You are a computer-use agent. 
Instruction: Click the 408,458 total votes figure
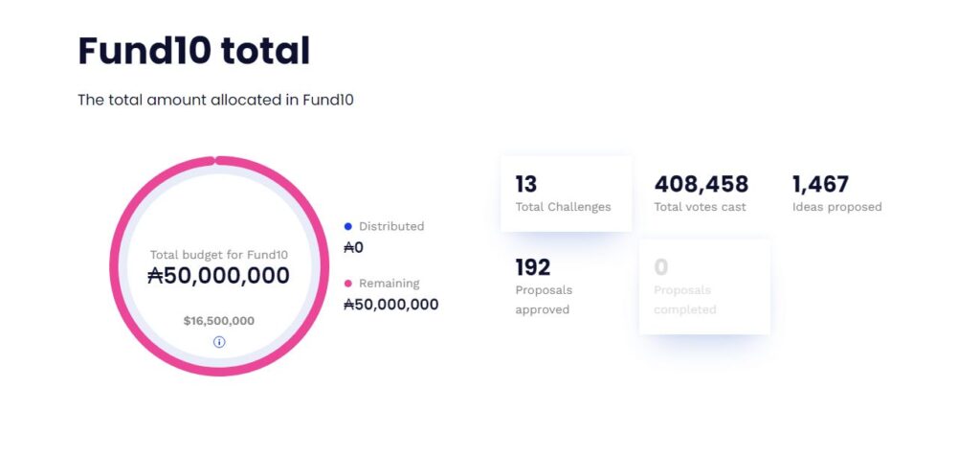pyautogui.click(x=701, y=184)
